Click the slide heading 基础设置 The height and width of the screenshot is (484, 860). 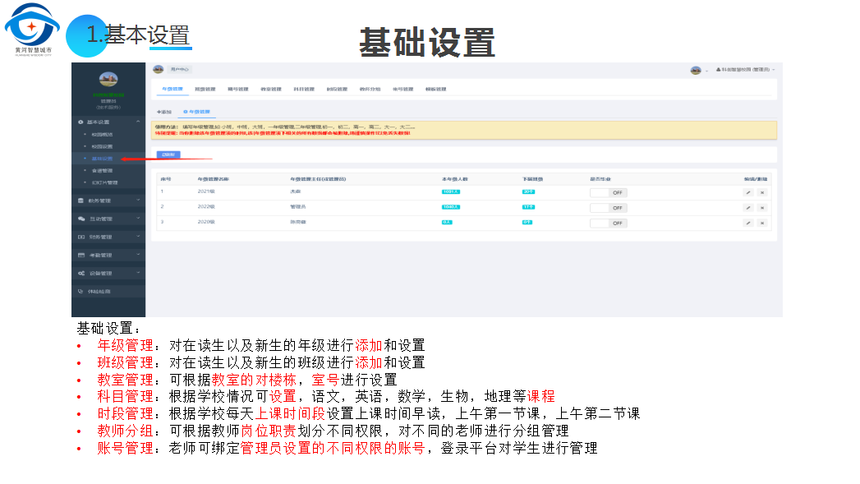coord(427,43)
